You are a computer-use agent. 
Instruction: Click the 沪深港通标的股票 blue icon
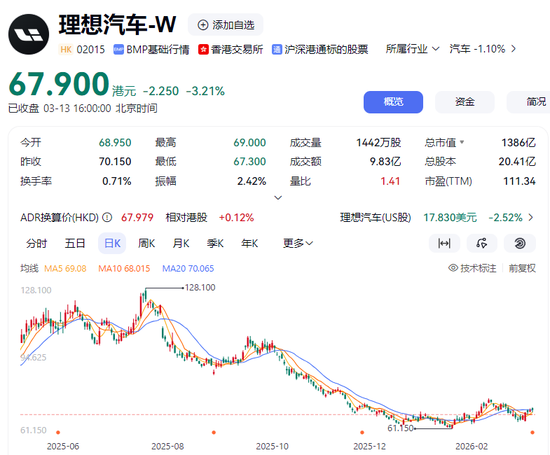tap(277, 49)
